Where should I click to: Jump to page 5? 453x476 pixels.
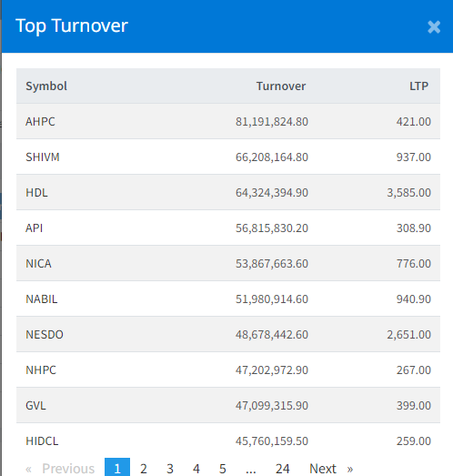click(x=223, y=468)
